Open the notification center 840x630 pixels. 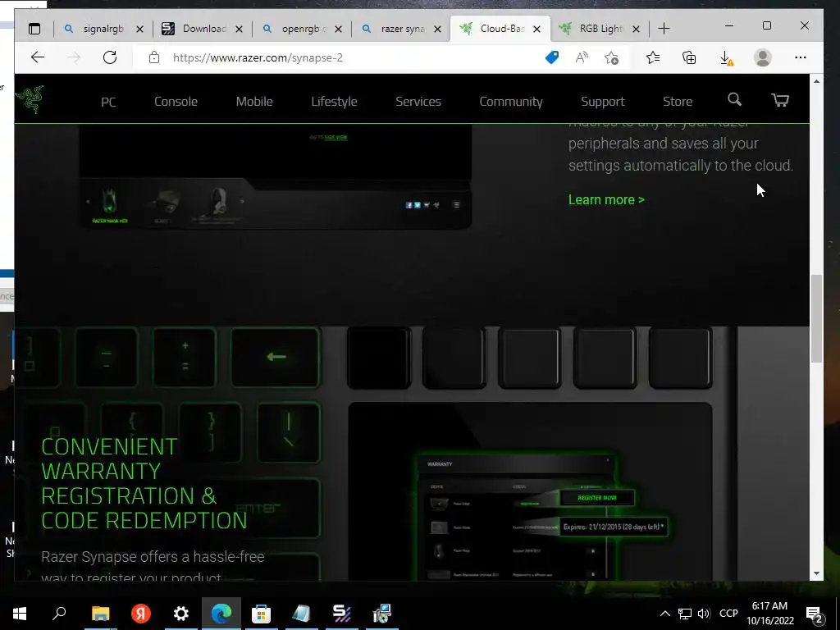tap(814, 614)
